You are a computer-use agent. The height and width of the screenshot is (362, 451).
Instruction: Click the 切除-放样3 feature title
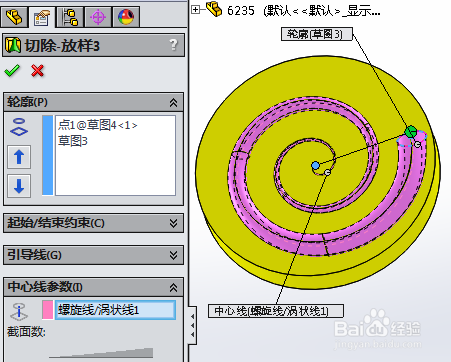click(62, 45)
